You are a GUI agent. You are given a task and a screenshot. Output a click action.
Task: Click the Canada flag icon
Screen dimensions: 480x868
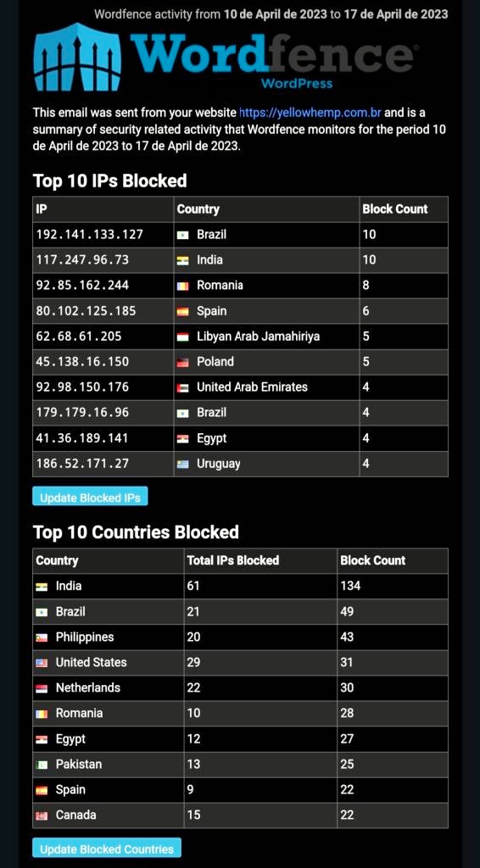(x=42, y=815)
